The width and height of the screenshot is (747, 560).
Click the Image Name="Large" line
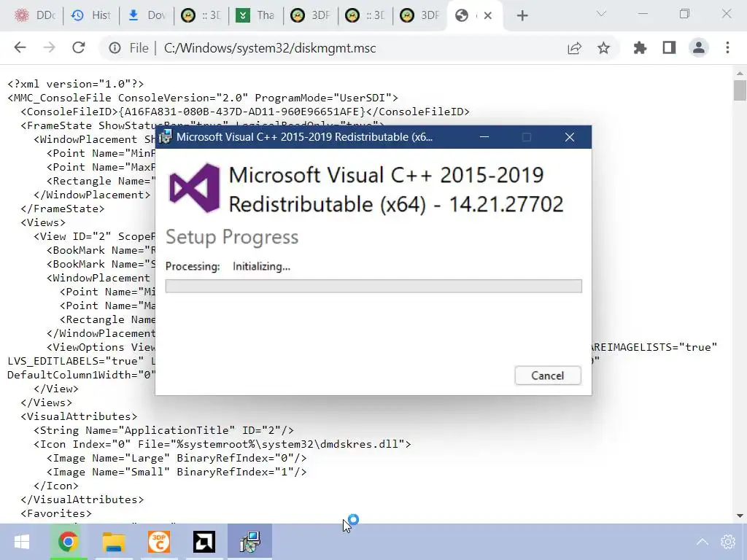(177, 458)
